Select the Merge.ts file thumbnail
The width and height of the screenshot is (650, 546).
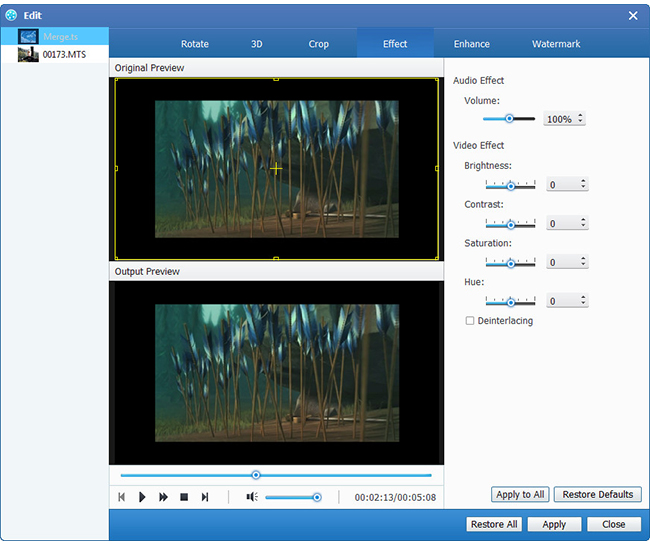(x=28, y=36)
